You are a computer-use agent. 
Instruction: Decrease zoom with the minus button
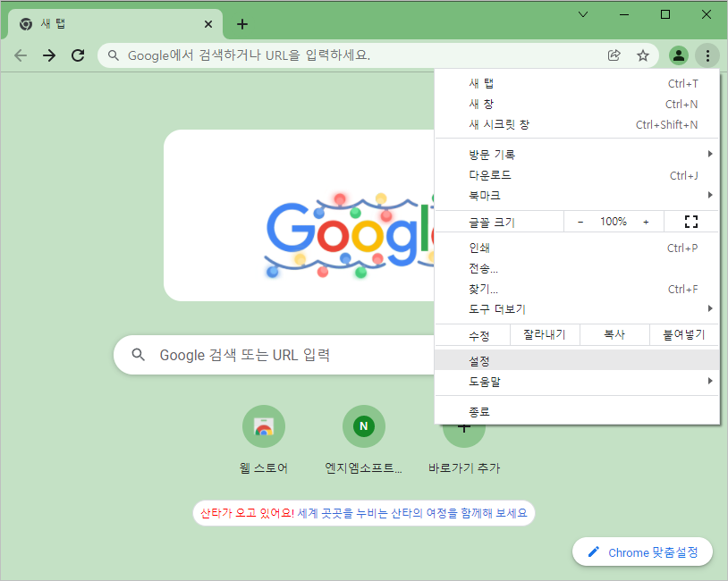(x=580, y=222)
